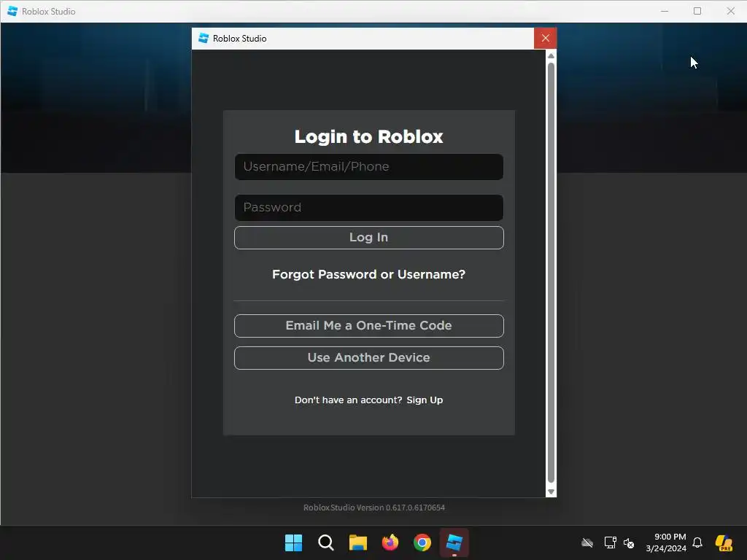Choose Email Me a One-Time Code
747x560 pixels.
[368, 326]
